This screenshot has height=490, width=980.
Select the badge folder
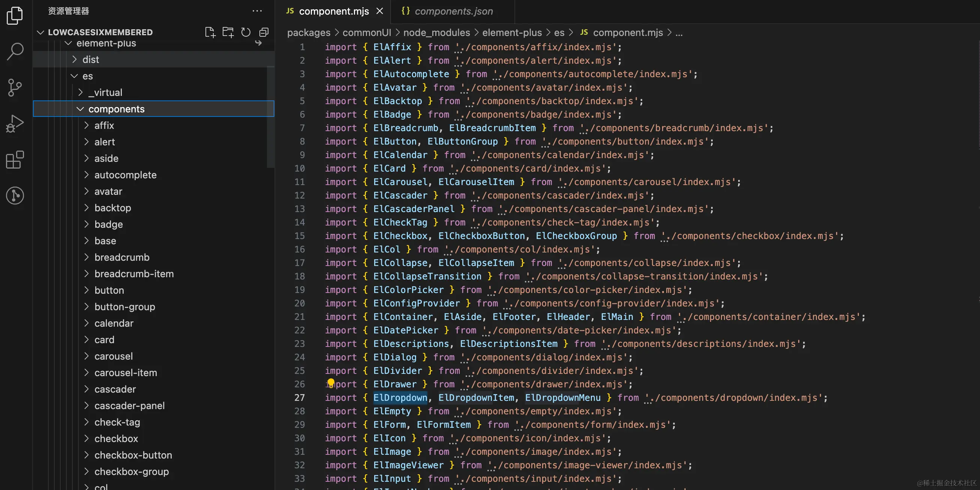[x=154, y=224]
